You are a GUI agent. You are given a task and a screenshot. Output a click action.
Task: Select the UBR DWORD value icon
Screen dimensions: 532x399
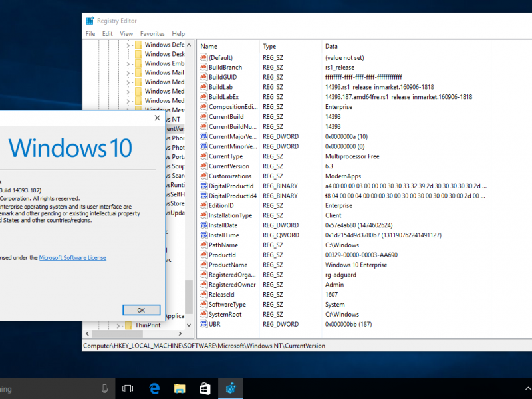(203, 324)
